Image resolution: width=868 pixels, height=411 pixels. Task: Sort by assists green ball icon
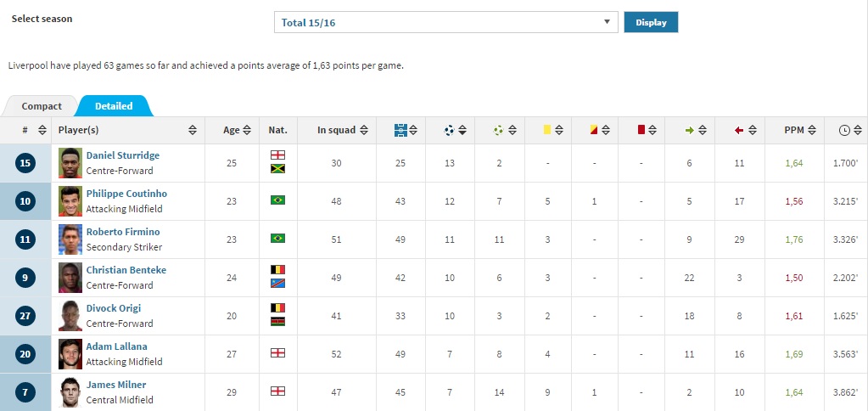pos(499,131)
